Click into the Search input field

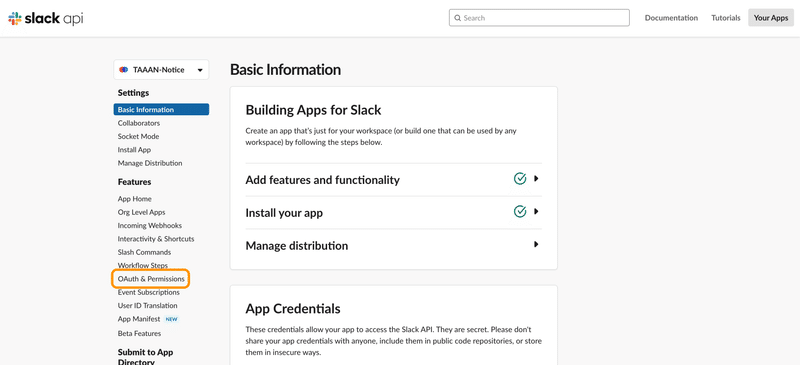(x=539, y=18)
